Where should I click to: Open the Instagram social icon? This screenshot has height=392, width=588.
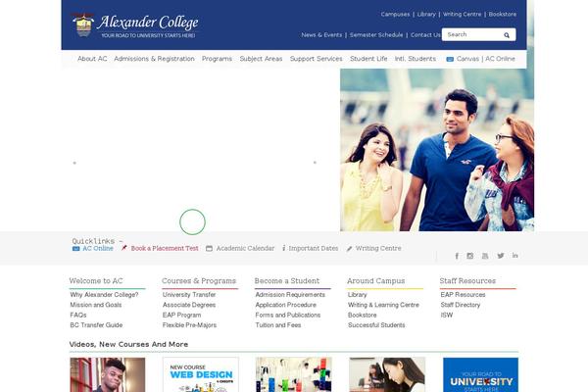click(470, 256)
